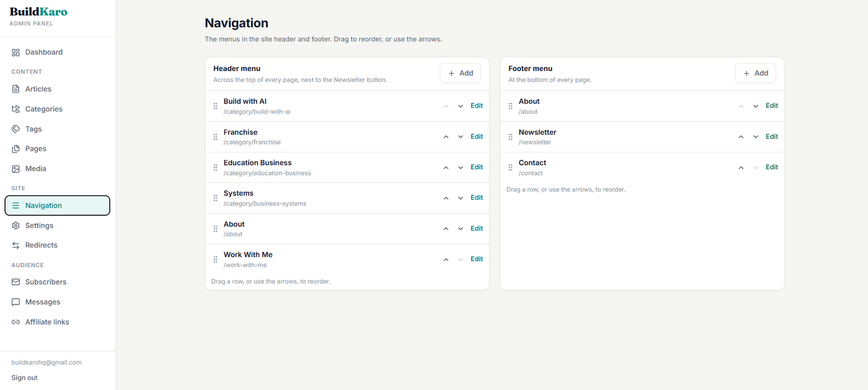Screen dimensions: 868x390
Task: Edit the Franchise menu item
Action: point(476,137)
